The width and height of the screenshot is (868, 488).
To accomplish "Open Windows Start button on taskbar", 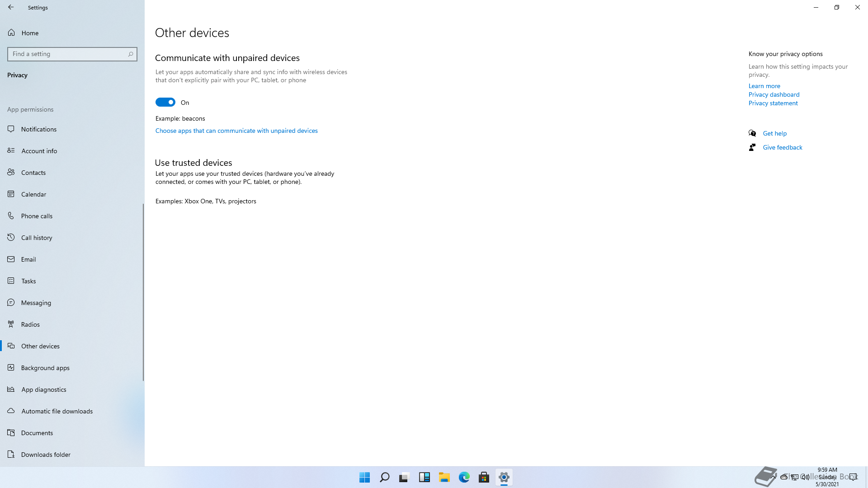I will pos(364,477).
